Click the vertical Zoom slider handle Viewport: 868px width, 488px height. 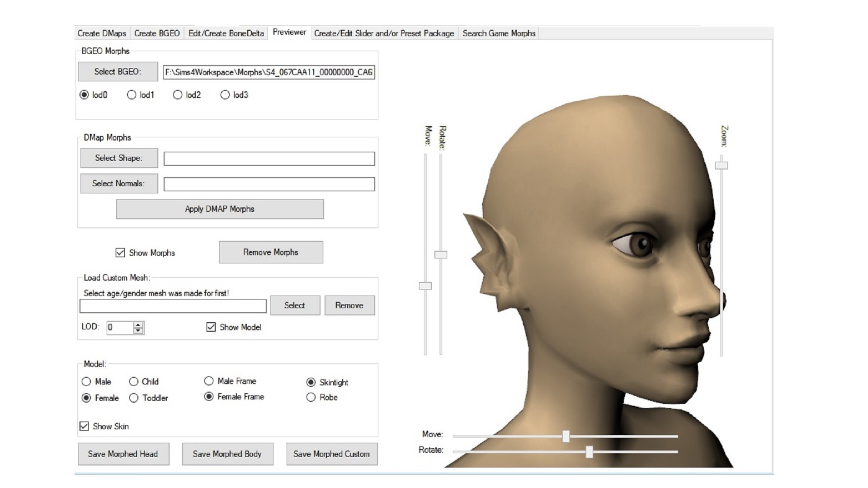coord(722,165)
